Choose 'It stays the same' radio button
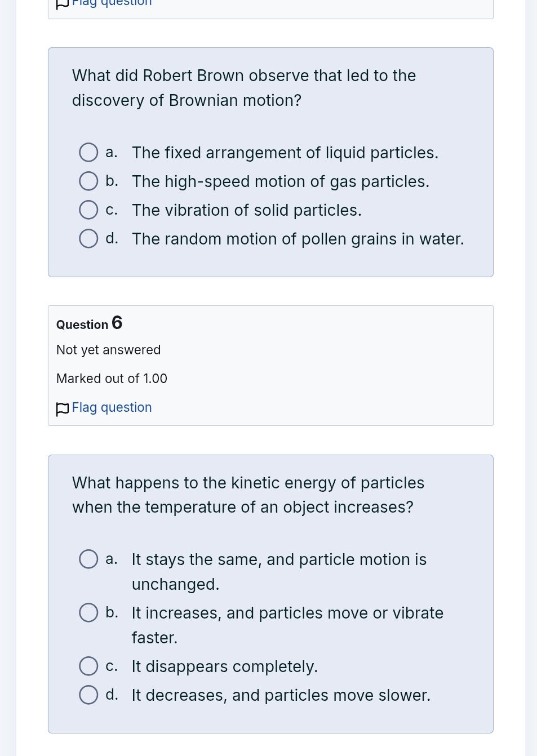The image size is (537, 756). point(88,559)
